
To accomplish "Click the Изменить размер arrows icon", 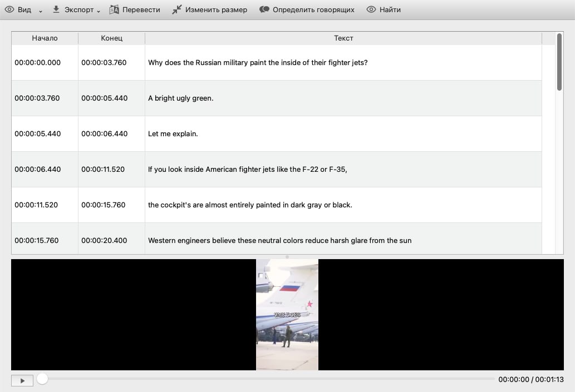I will (177, 9).
